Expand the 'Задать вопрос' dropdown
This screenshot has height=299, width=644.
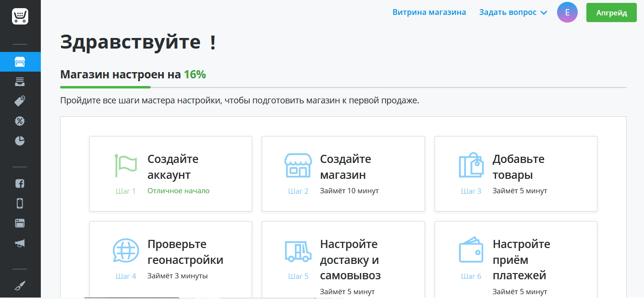tap(513, 12)
